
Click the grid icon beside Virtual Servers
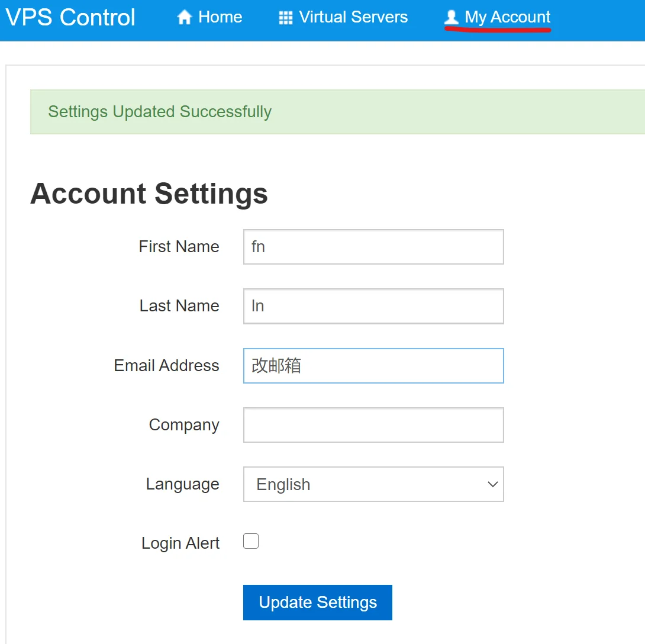coord(286,18)
